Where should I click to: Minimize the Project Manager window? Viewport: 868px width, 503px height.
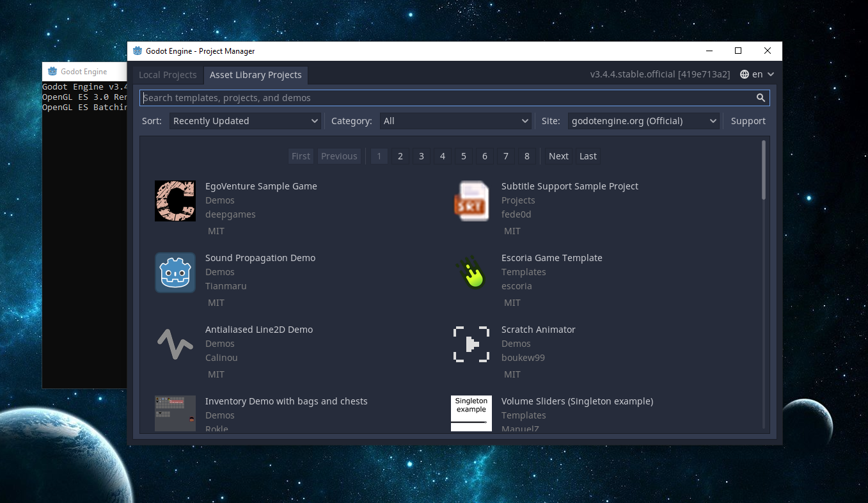click(x=709, y=51)
